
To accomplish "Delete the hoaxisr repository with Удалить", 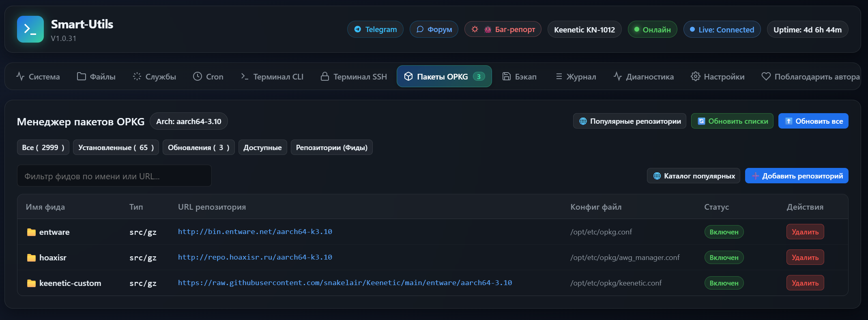I will [x=805, y=257].
